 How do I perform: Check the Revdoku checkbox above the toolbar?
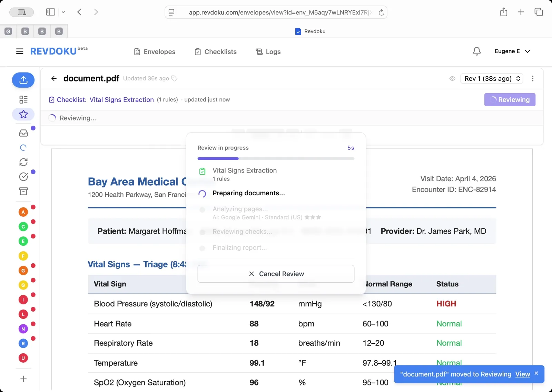[297, 31]
